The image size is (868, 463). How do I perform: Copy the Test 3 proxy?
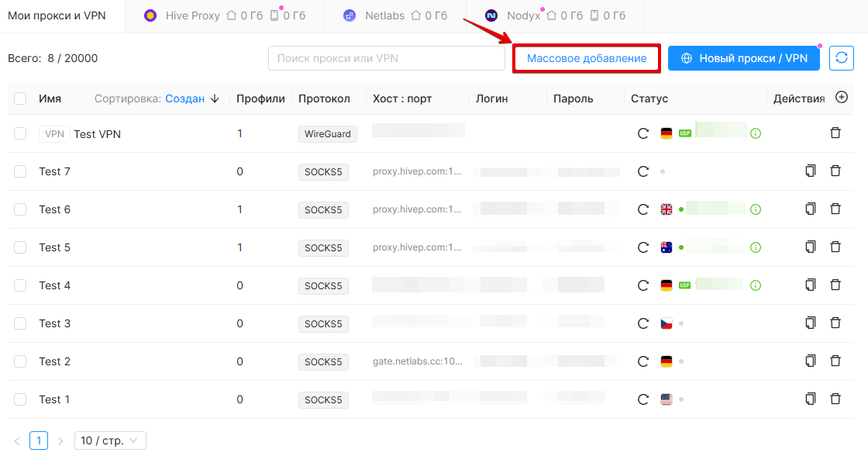click(x=811, y=323)
